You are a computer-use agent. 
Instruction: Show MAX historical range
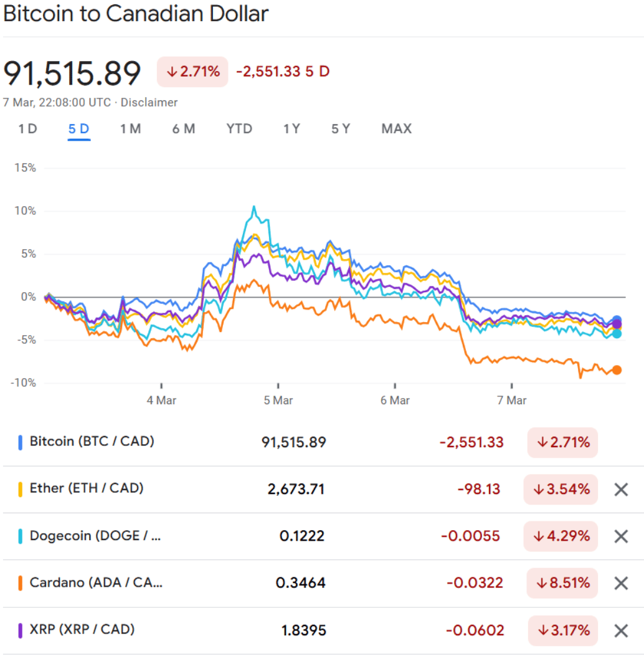coord(396,129)
